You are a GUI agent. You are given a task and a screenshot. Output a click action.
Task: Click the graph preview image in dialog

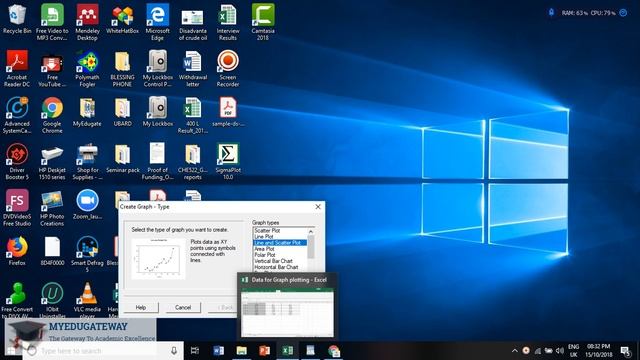tap(158, 259)
